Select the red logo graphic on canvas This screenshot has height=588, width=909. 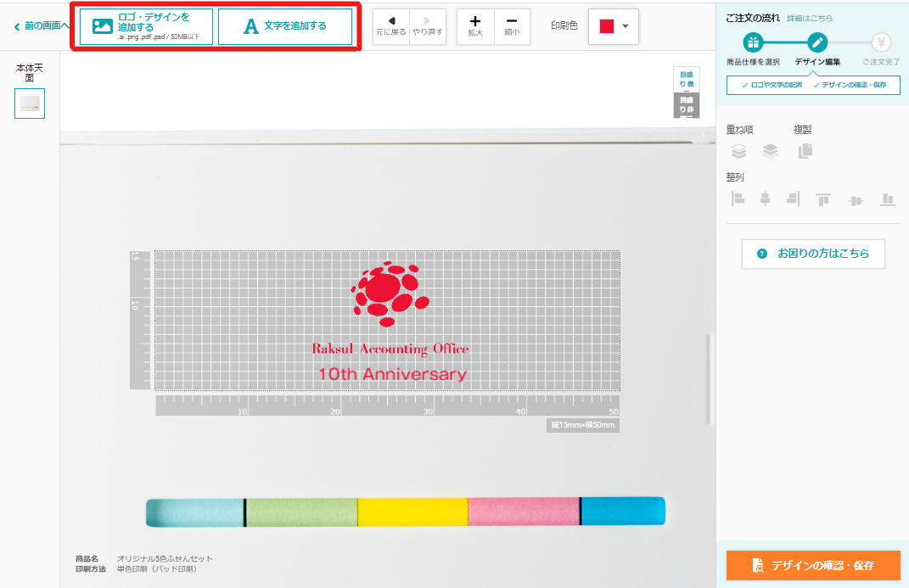point(390,294)
